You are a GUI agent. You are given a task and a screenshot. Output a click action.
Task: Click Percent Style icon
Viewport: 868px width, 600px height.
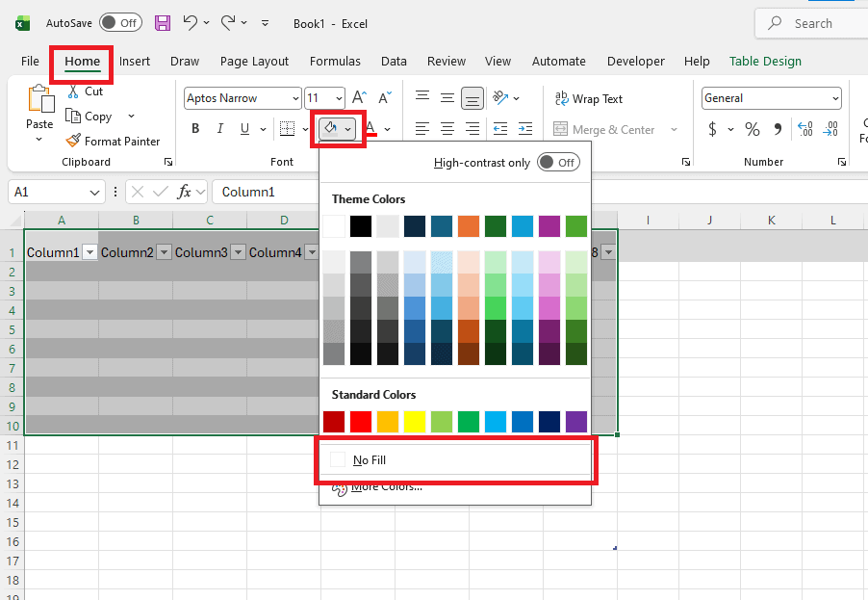[x=752, y=129]
